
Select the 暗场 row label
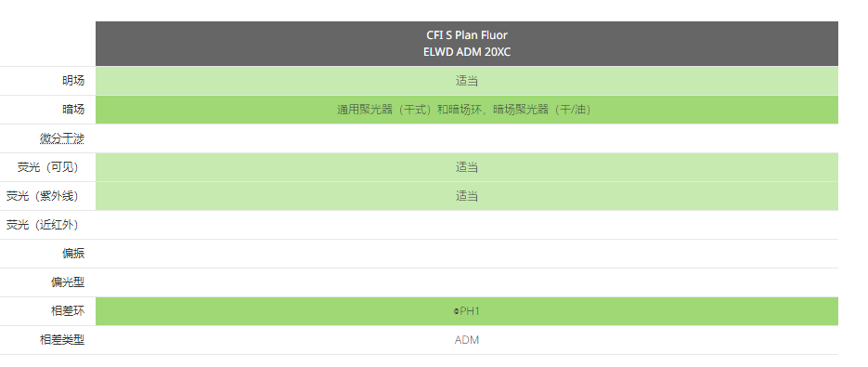73,110
